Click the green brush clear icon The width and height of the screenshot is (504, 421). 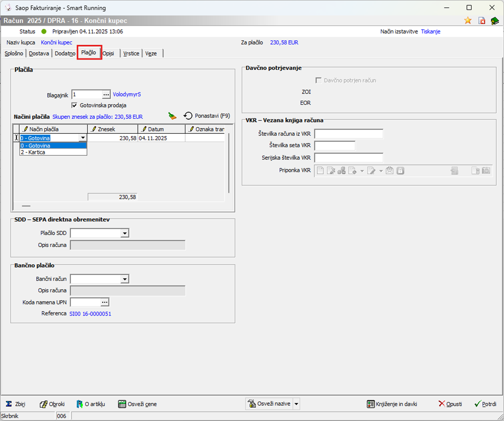[x=172, y=116]
